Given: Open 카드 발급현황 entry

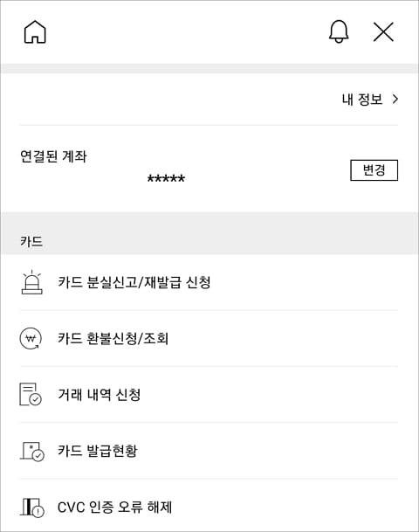Looking at the screenshot, I should coord(209,451).
